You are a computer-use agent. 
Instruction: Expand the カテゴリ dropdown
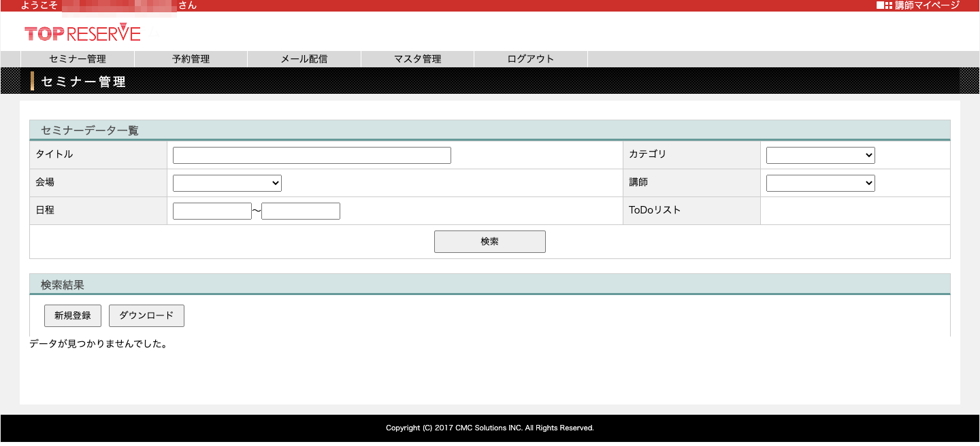820,156
